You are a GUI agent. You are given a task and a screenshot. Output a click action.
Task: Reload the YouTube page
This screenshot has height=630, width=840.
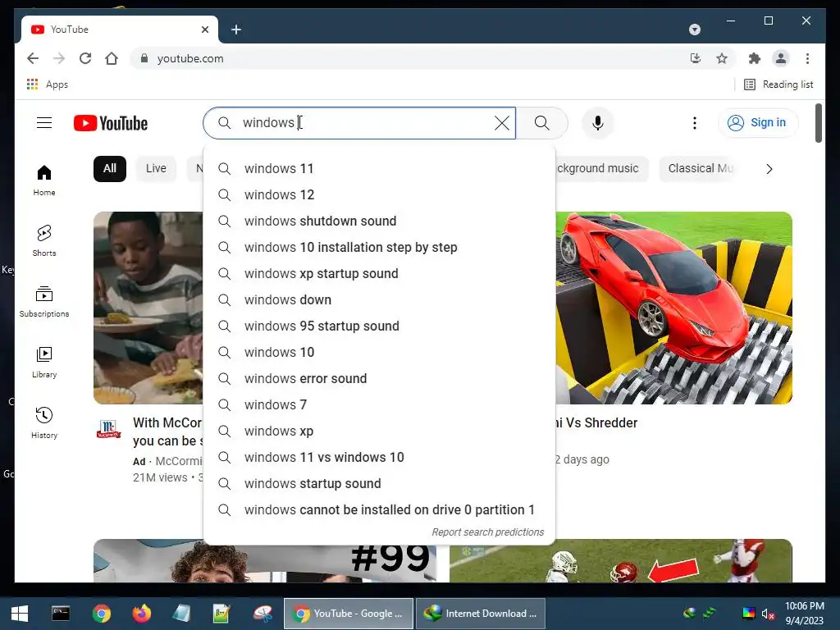click(x=85, y=58)
